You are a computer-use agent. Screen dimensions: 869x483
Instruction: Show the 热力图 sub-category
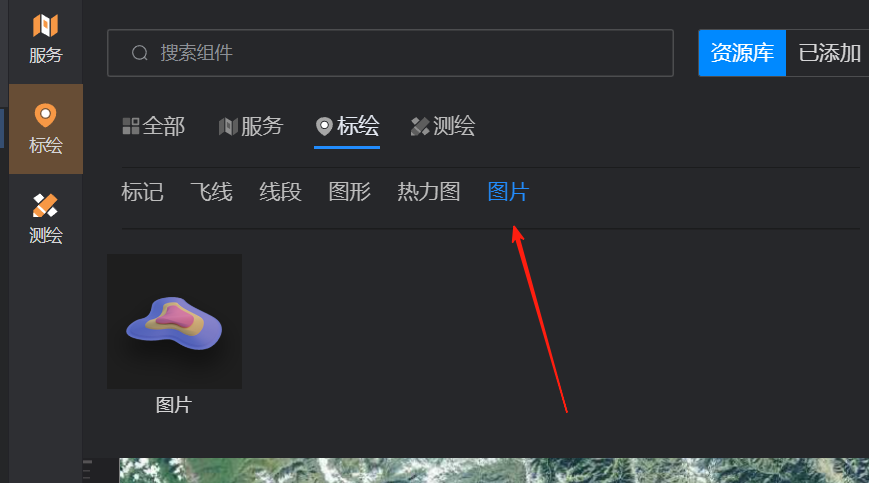429,192
